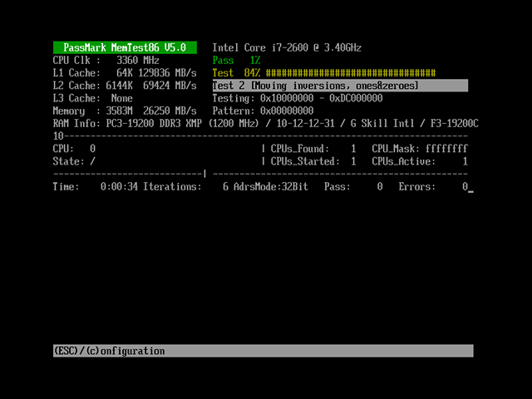This screenshot has width=532, height=399.
Task: Click the (ESC)/(c)onfiguration bottom bar
Action: point(264,351)
